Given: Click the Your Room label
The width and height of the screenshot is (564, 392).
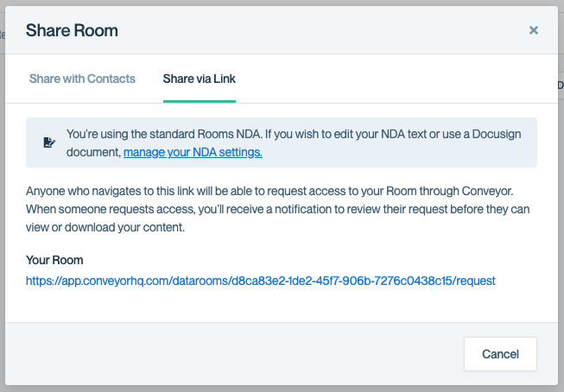Looking at the screenshot, I should 54,260.
